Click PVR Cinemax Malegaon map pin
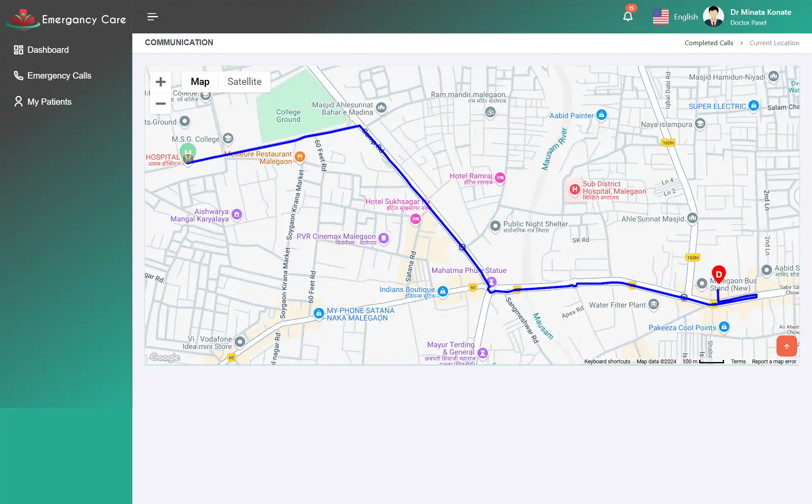The height and width of the screenshot is (504, 812). 383,238
